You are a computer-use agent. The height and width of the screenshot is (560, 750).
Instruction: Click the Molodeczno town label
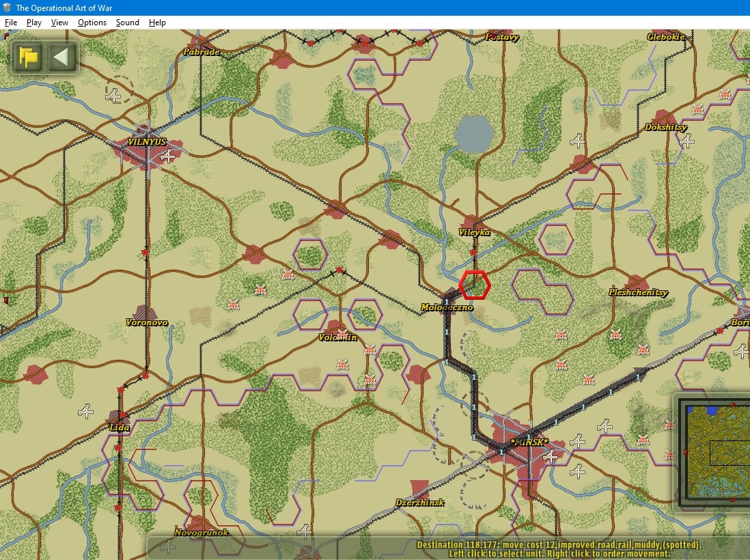click(447, 307)
